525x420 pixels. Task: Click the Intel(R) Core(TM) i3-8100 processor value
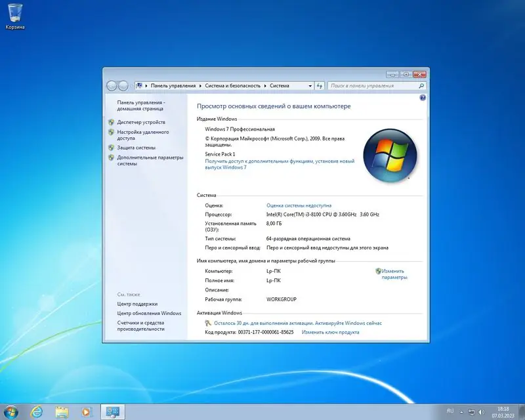coord(323,215)
